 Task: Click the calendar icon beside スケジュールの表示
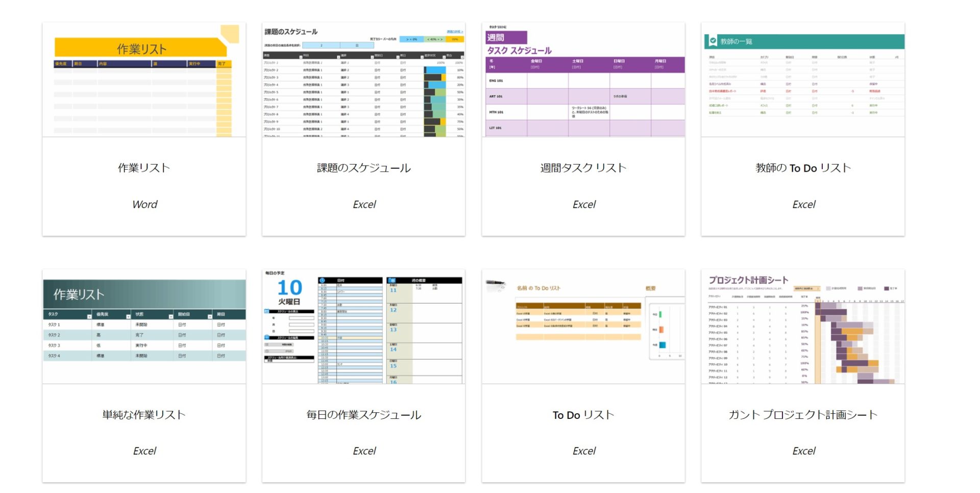[x=267, y=311]
